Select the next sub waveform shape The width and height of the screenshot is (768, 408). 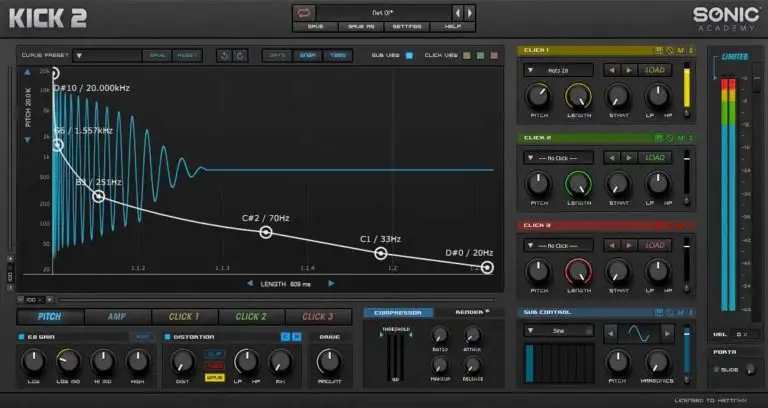click(667, 334)
